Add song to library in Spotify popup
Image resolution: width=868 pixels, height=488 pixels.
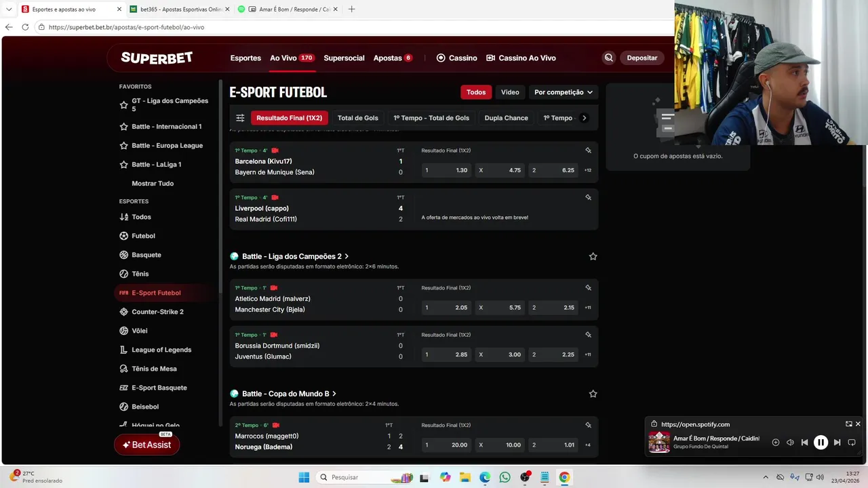tap(776, 443)
